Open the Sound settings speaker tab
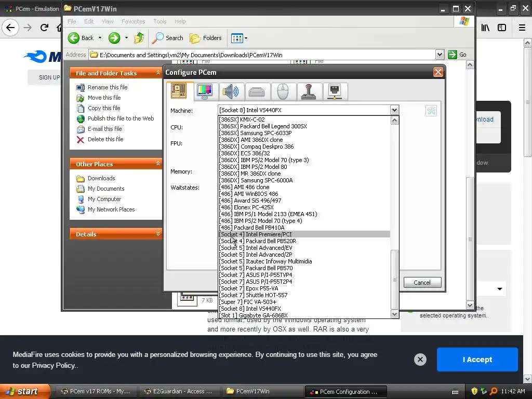The width and height of the screenshot is (532, 399). pos(231,91)
